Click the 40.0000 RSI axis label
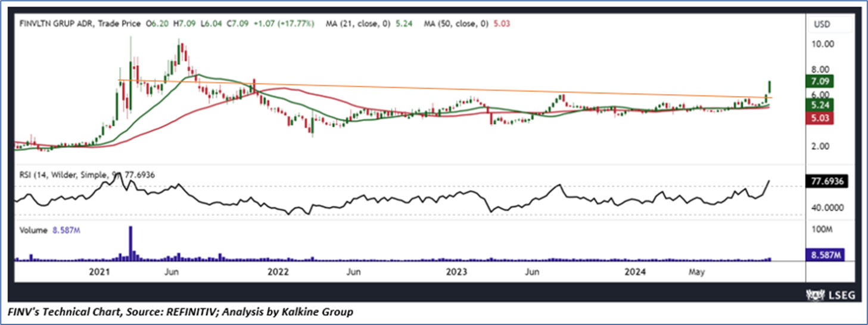 (826, 208)
